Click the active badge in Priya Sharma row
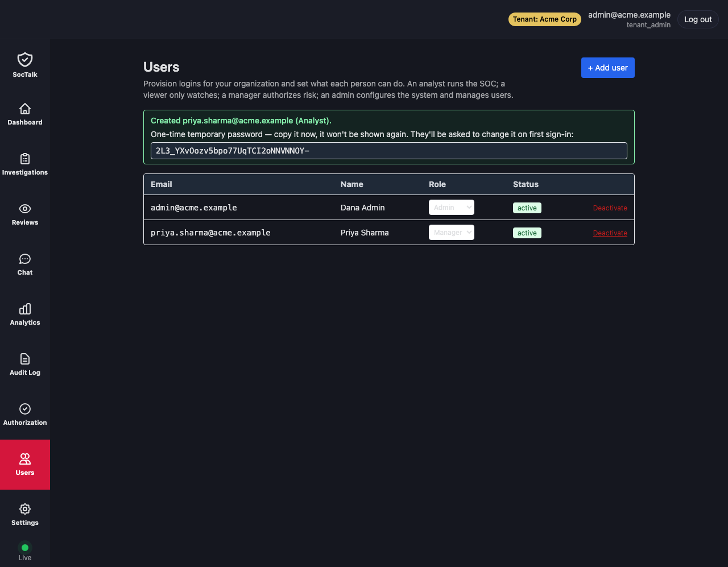This screenshot has width=728, height=567. (527, 233)
